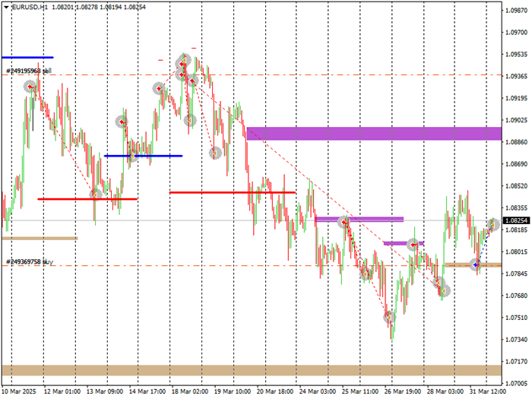Select the large purple zone rectangle
The height and width of the screenshot is (399, 532).
click(374, 134)
